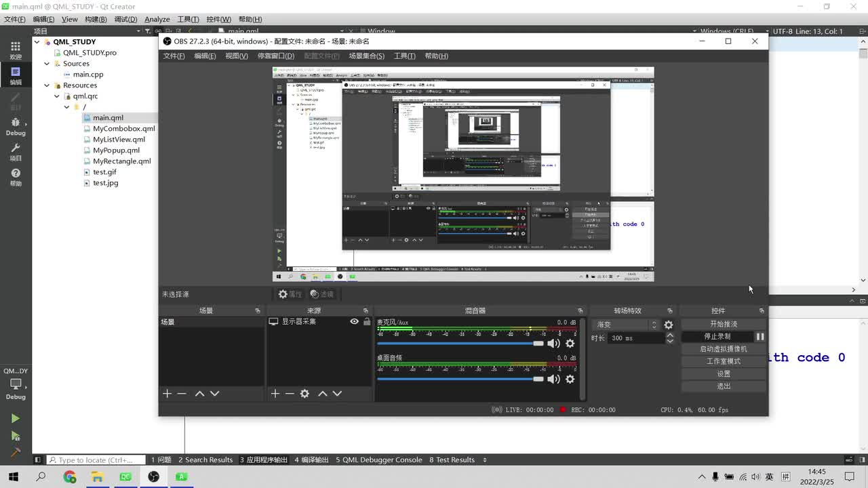Image resolution: width=868 pixels, height=488 pixels.
Task: Toggle the lock on 显示器采集 source
Action: [367, 321]
